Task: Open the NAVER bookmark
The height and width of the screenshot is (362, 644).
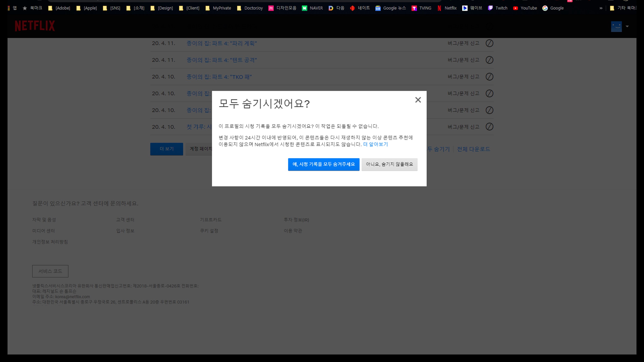Action: tap(313, 8)
